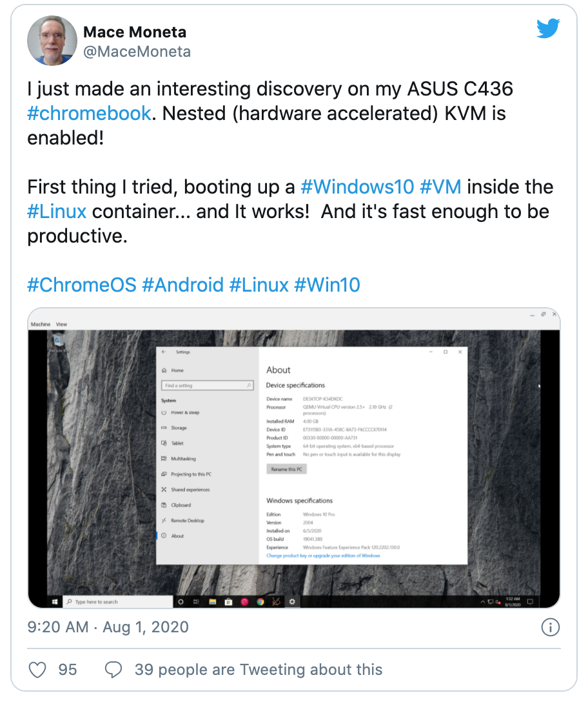Click the Task View taskbar icon
Viewport: 588px width, 702px height.
coord(195,601)
